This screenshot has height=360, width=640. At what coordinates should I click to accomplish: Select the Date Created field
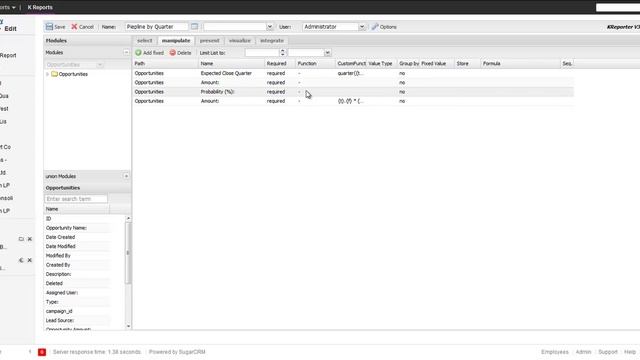[77, 237]
